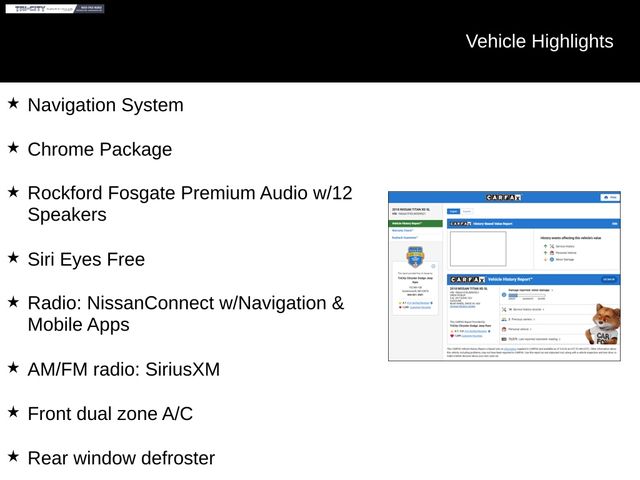Click the Car Fox mascot image
Image resolution: width=640 pixels, height=480 pixels.
pyautogui.click(x=604, y=323)
